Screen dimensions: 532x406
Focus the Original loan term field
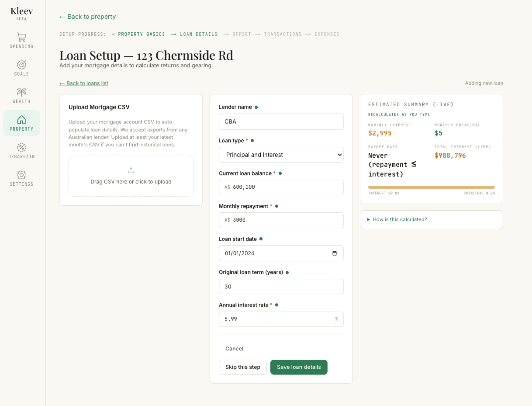point(281,287)
